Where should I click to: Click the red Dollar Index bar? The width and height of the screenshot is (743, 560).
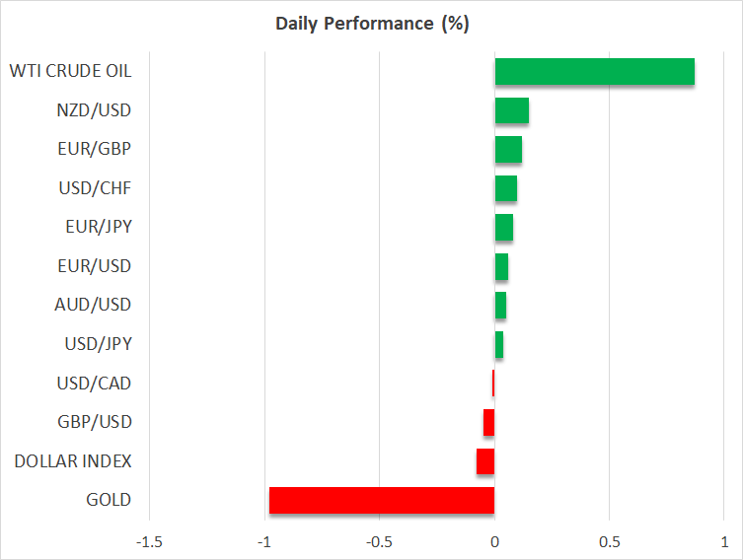pyautogui.click(x=485, y=461)
